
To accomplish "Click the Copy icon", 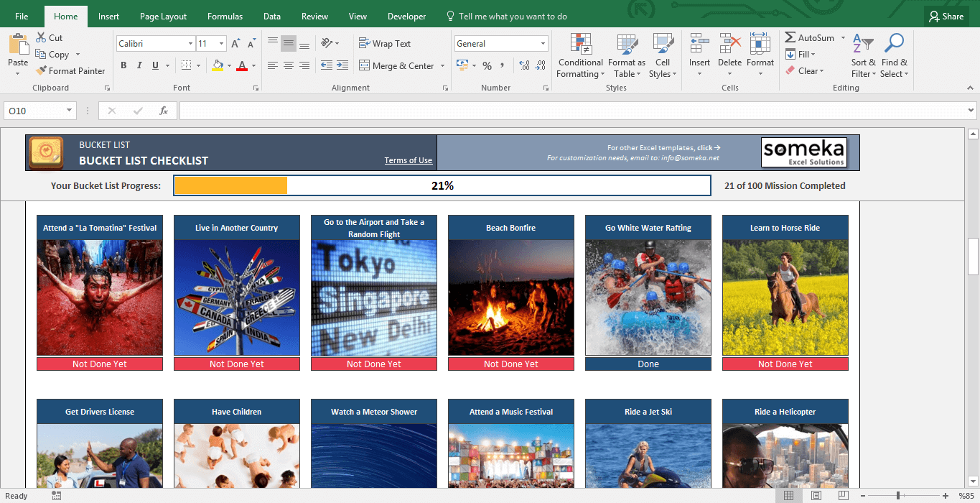I will 40,55.
